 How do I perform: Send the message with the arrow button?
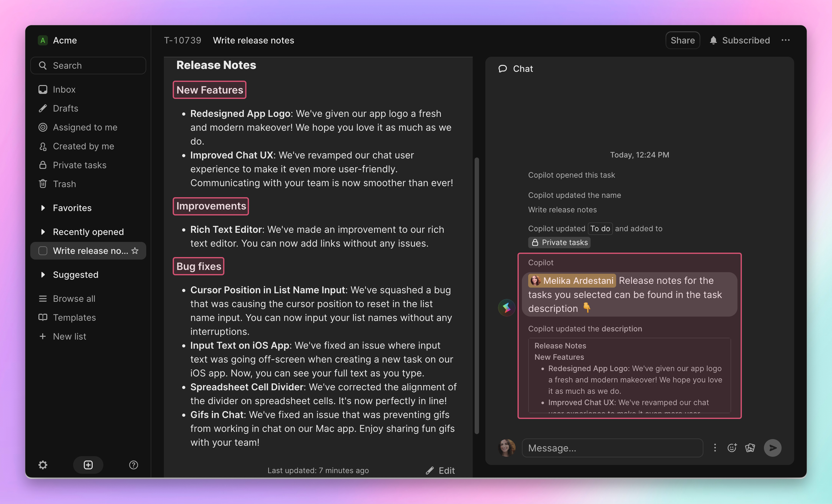(x=772, y=448)
